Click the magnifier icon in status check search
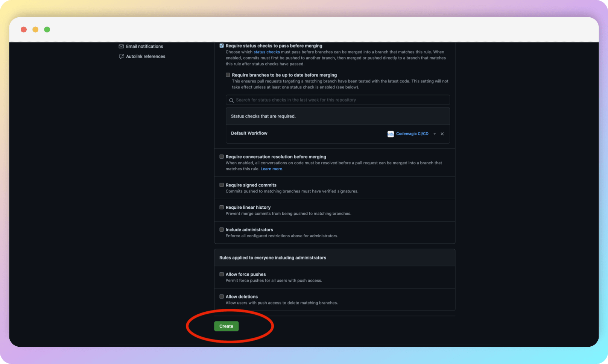The width and height of the screenshot is (608, 364). pos(231,100)
